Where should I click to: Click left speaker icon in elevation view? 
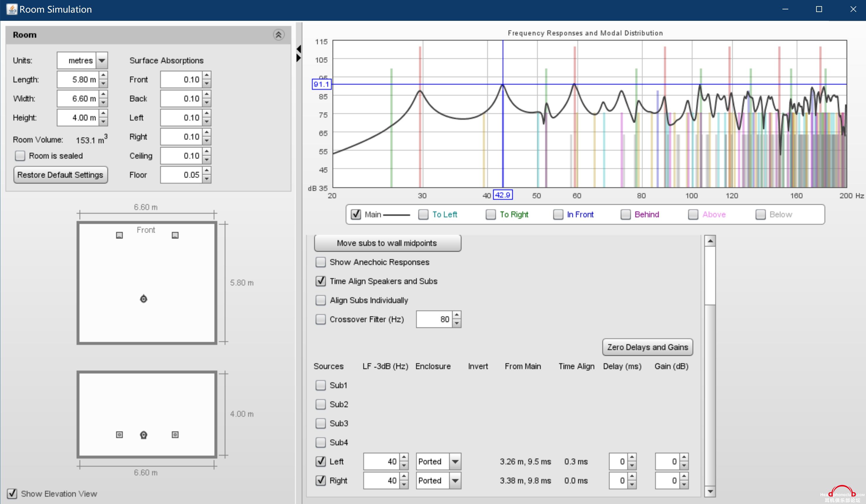pyautogui.click(x=119, y=435)
